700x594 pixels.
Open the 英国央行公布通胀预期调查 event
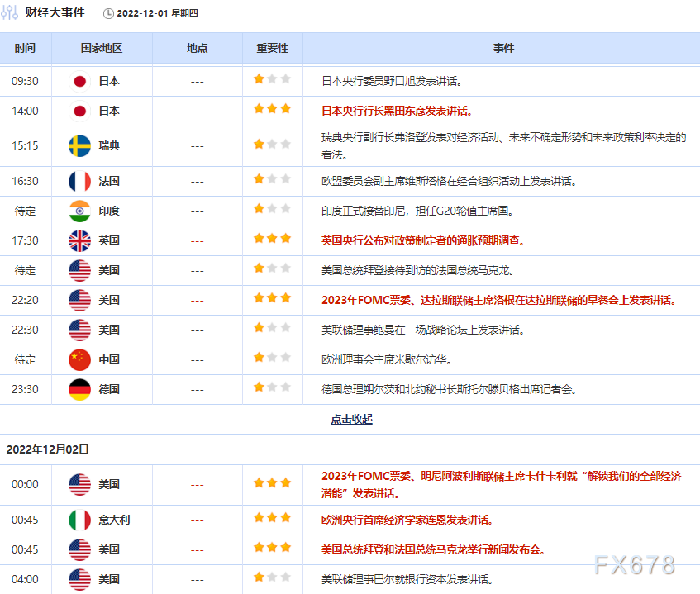tap(422, 240)
